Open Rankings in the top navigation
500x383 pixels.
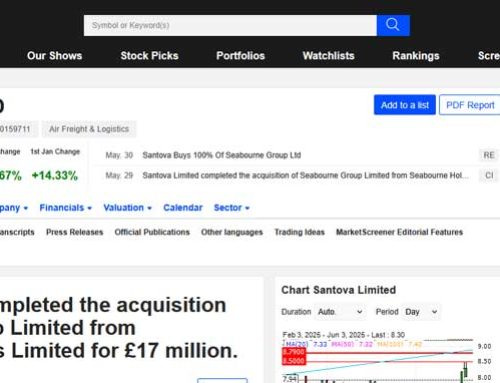pyautogui.click(x=416, y=56)
